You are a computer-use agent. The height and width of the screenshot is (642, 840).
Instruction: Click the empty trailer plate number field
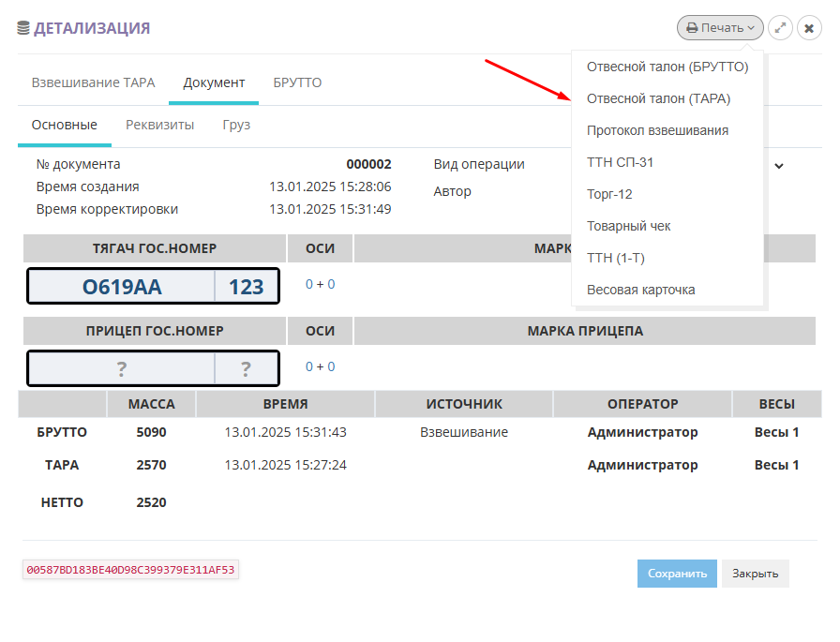122,368
